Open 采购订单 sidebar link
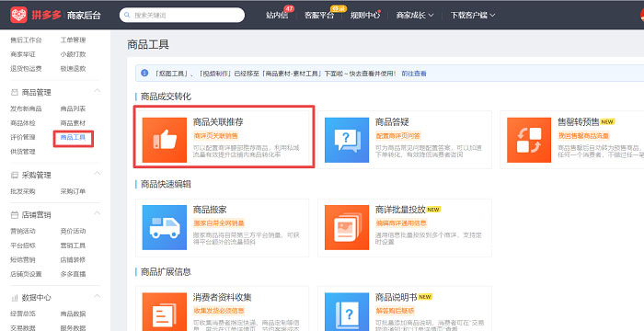This screenshot has height=331, width=644. click(x=73, y=191)
